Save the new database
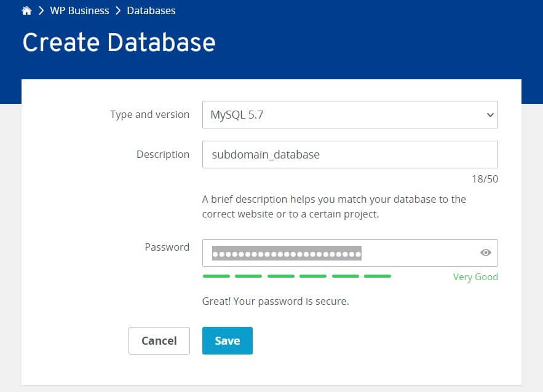The image size is (543, 392). [x=228, y=340]
